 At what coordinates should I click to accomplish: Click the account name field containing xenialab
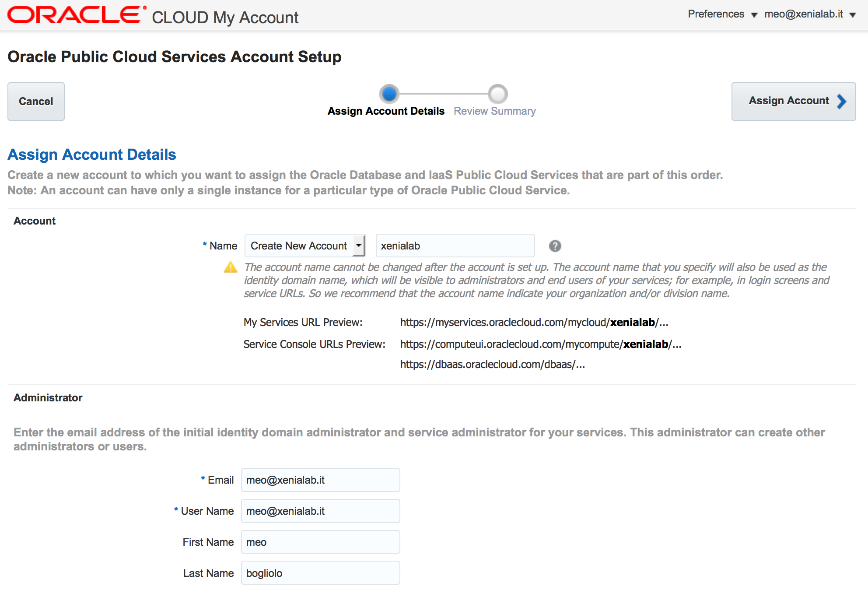pos(455,246)
